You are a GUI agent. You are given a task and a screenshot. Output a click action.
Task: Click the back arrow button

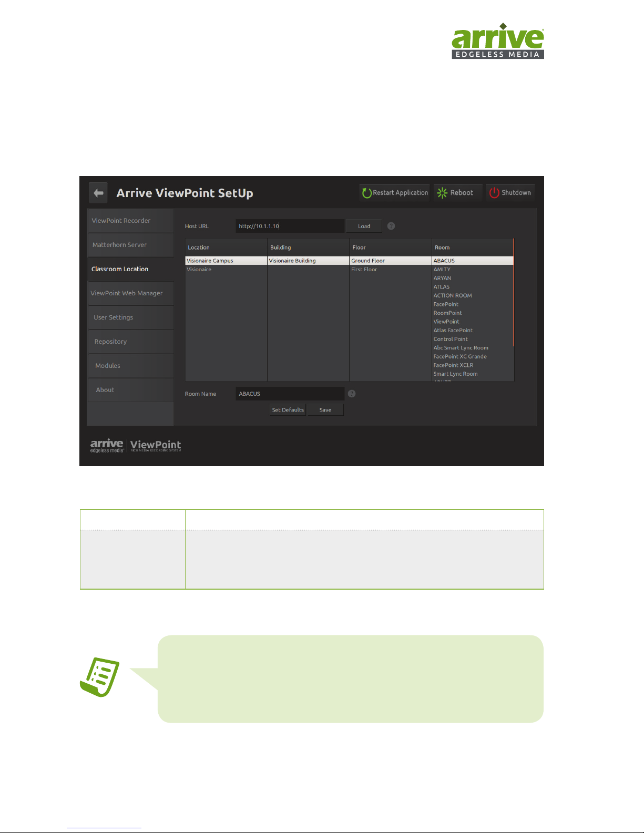98,193
